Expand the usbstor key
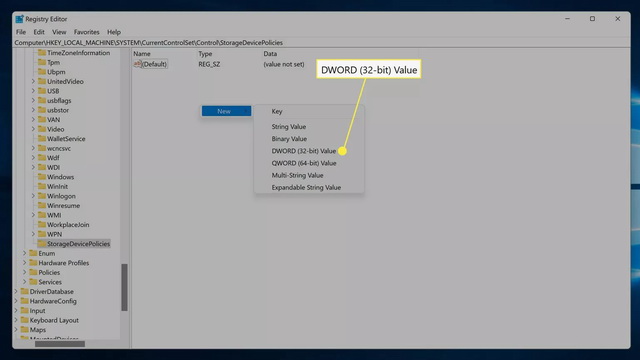 (x=33, y=110)
